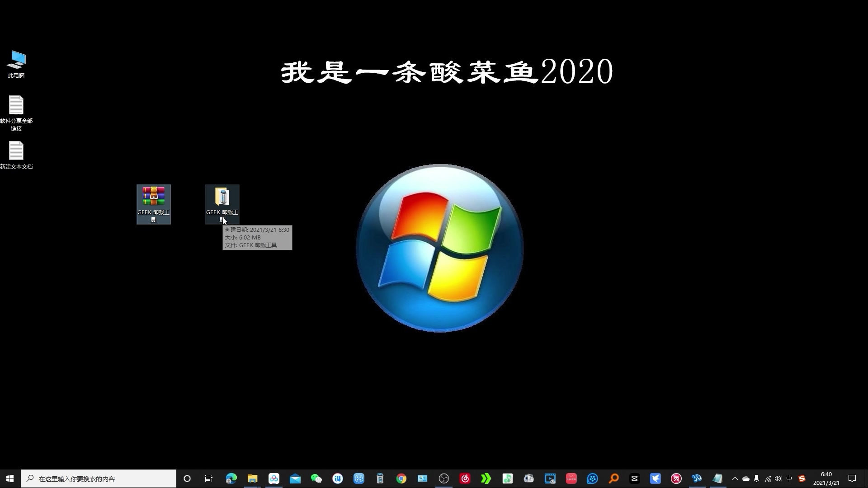Open the orange magnifier search app icon
Image resolution: width=868 pixels, height=488 pixels.
click(x=614, y=479)
